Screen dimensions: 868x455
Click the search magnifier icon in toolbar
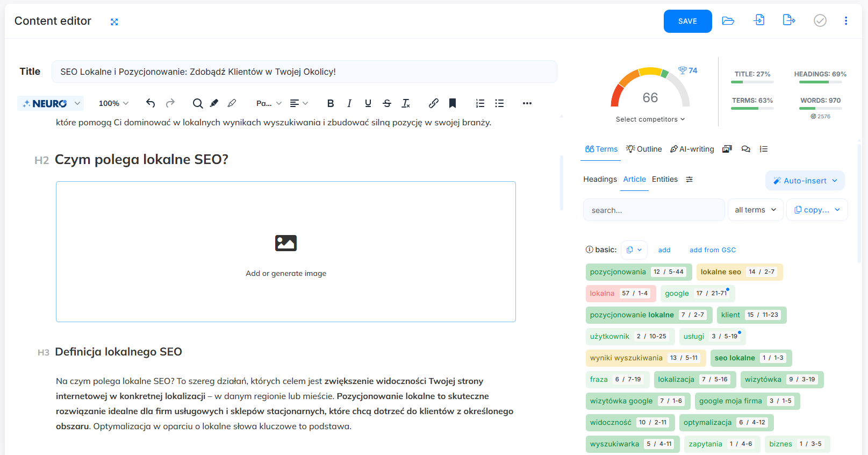click(x=198, y=103)
